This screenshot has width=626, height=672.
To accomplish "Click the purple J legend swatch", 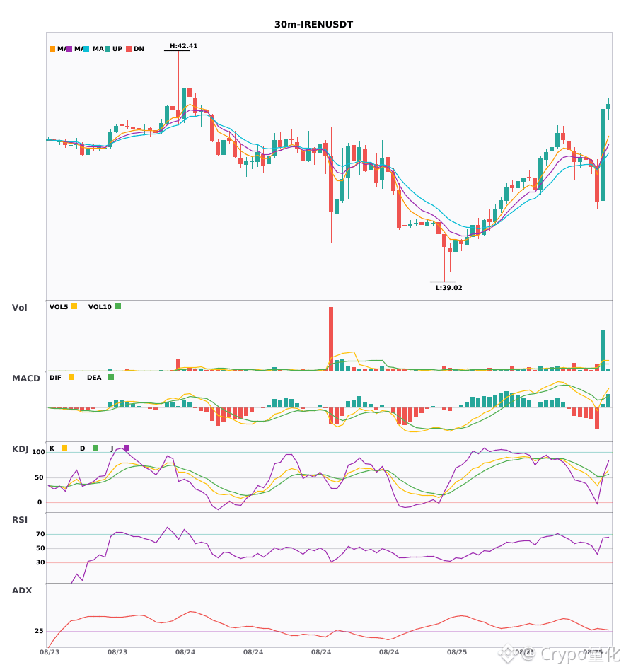I will (x=127, y=448).
